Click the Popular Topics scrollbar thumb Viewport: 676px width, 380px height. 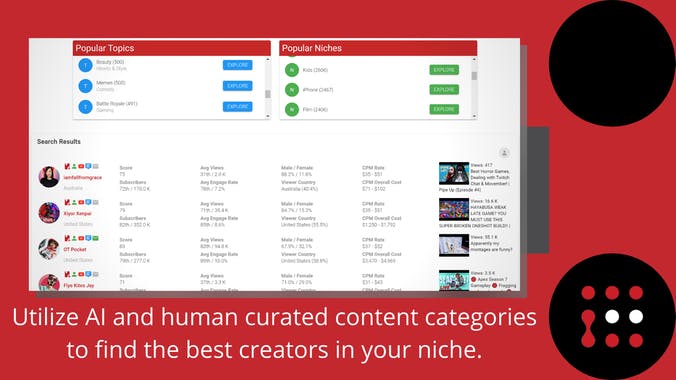coord(268,94)
